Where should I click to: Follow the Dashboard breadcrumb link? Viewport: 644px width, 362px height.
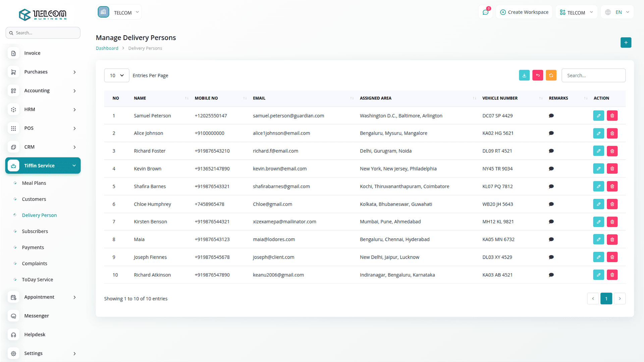[107, 48]
